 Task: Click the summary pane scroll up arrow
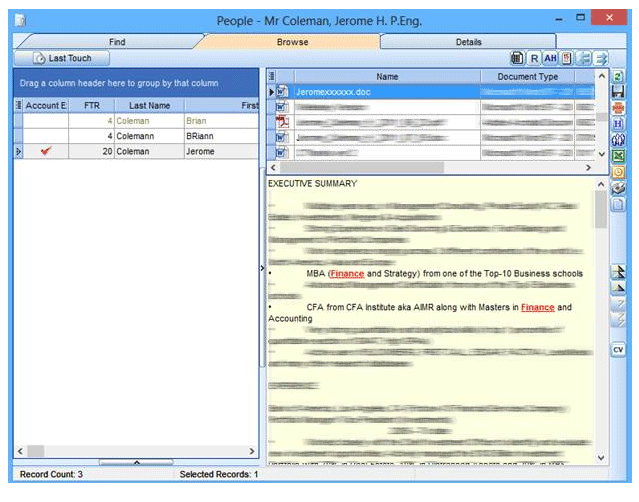click(601, 184)
